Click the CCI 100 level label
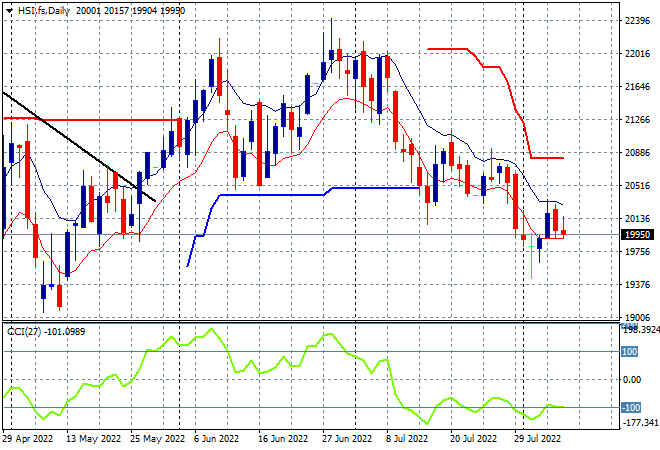 630,351
